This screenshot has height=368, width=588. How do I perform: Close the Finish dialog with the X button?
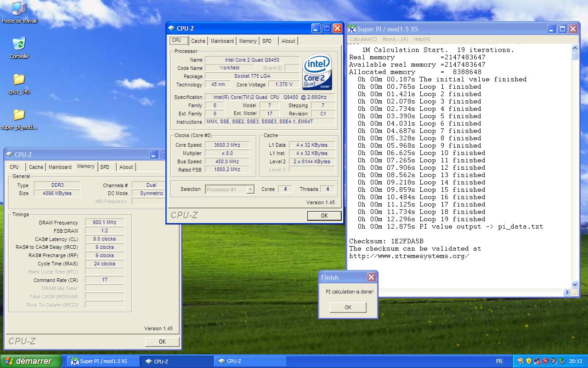point(371,277)
